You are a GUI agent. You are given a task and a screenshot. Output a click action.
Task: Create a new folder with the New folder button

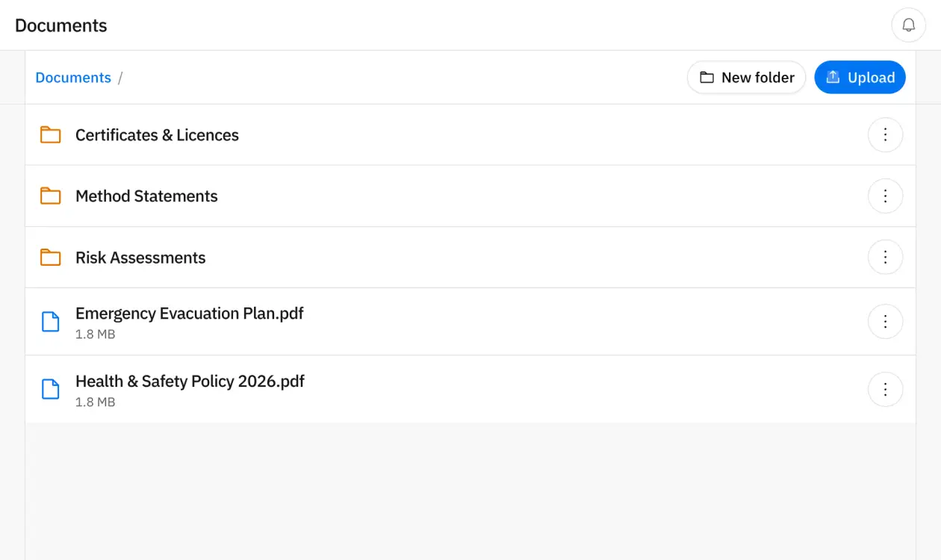(x=746, y=77)
